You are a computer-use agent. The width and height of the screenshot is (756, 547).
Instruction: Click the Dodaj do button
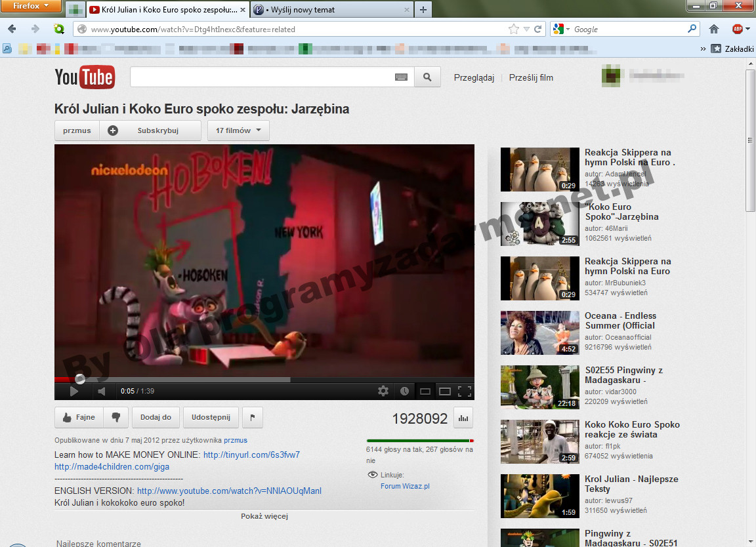click(x=156, y=417)
